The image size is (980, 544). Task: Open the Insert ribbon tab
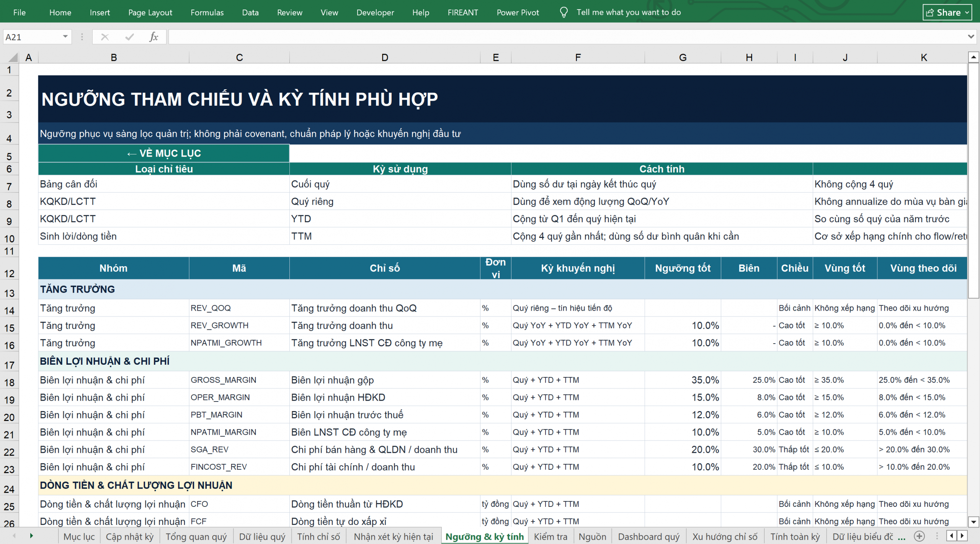pos(100,12)
